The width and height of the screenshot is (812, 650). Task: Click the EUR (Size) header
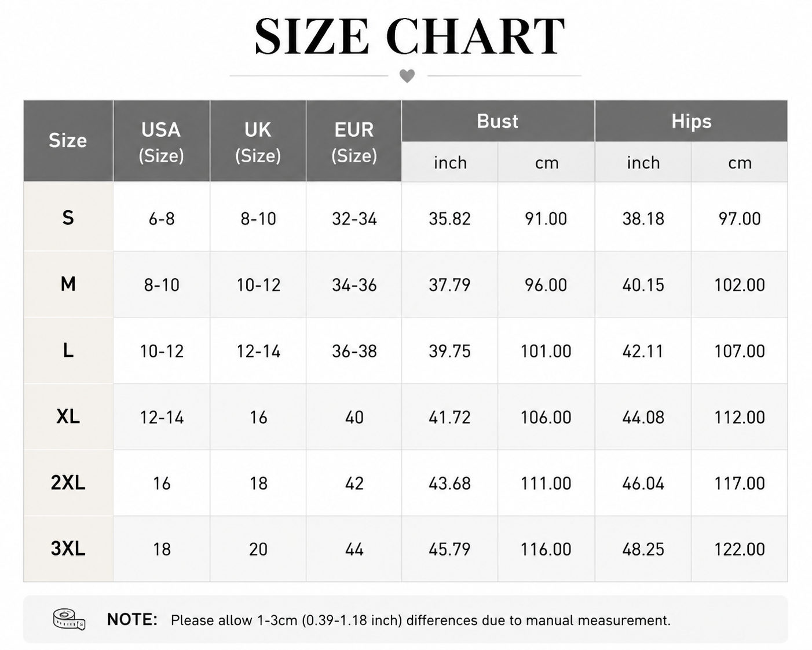(x=354, y=141)
